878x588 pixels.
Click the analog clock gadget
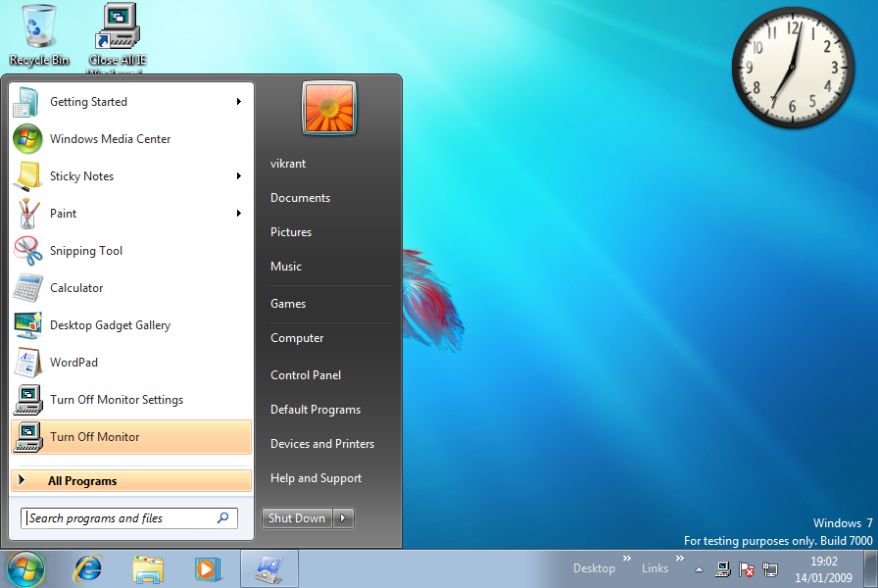793,68
